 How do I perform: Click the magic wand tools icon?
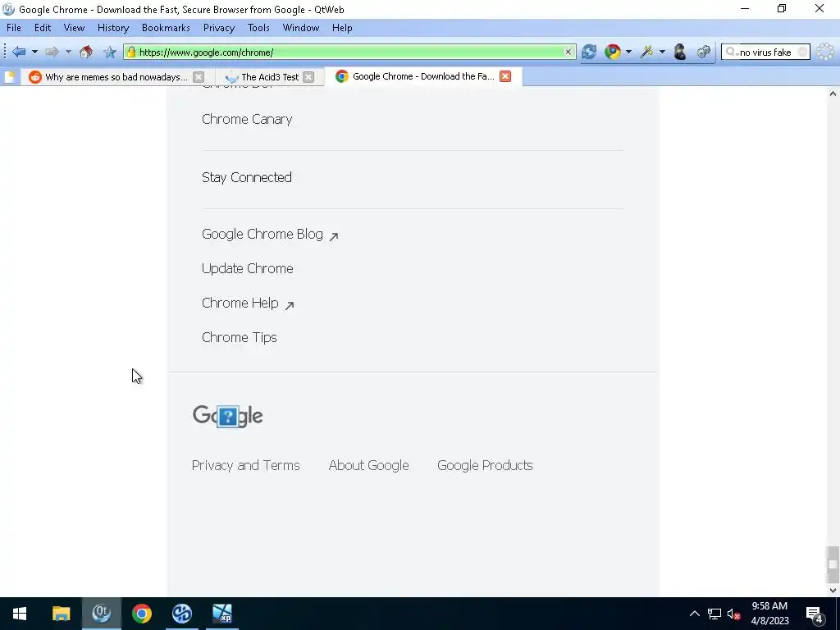[646, 52]
